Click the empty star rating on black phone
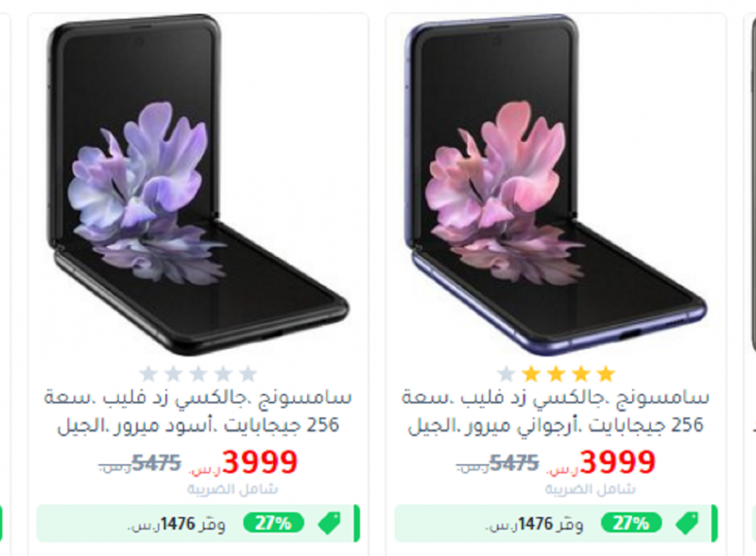The height and width of the screenshot is (556, 756). (x=198, y=374)
